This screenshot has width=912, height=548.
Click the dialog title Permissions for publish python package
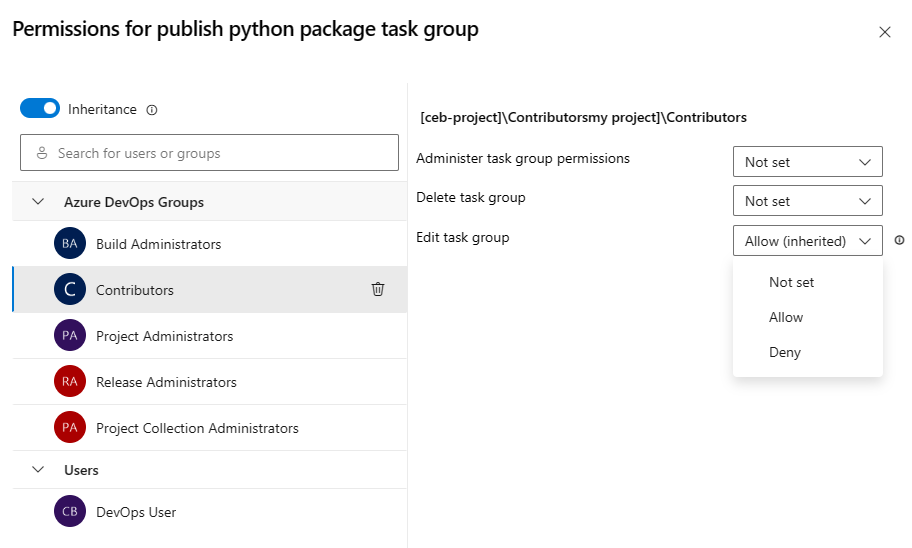(245, 29)
